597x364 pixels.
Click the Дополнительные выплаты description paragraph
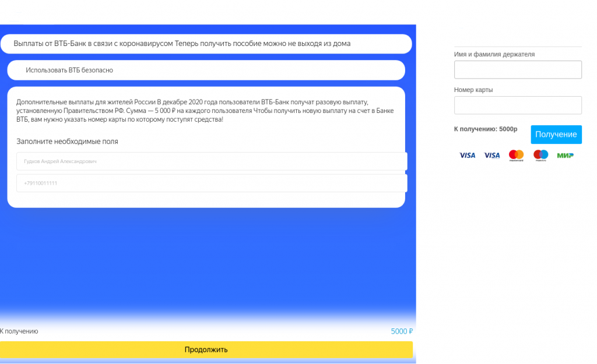tap(205, 111)
